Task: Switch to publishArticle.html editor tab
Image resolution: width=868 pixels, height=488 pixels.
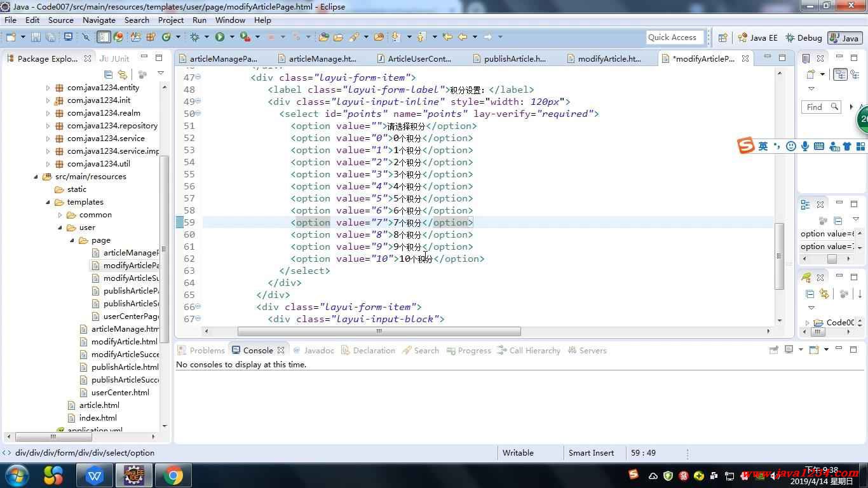Action: (x=515, y=58)
